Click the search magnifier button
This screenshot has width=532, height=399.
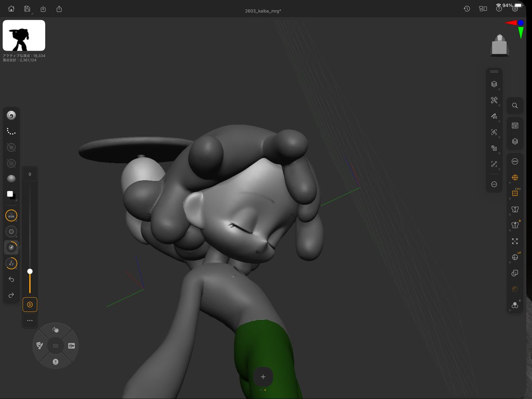tap(515, 106)
